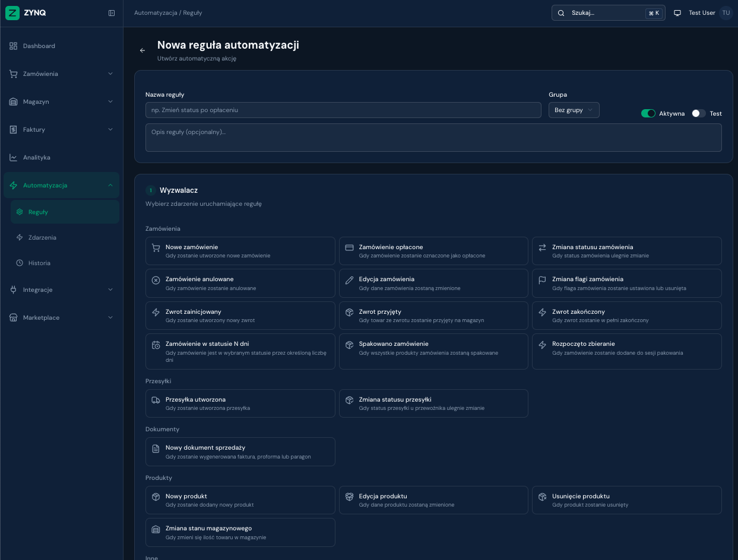Click the Integracje plug icon
738x560 pixels.
[x=14, y=289]
